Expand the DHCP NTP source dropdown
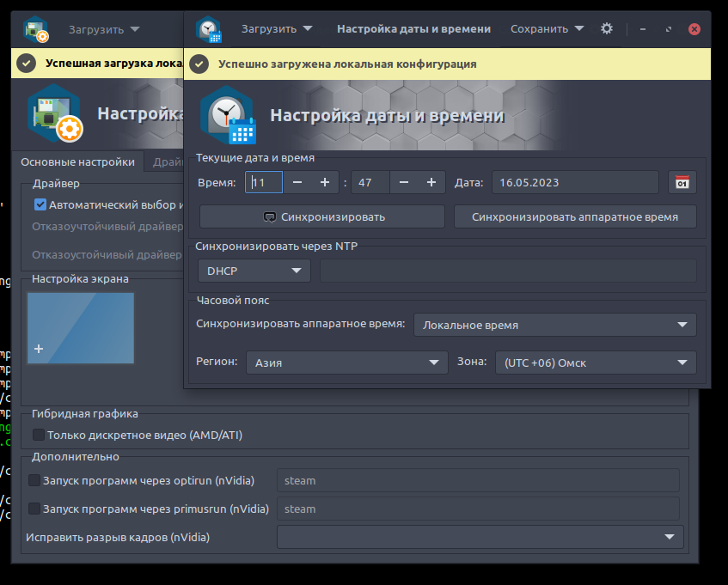This screenshot has height=585, width=728. tap(254, 271)
